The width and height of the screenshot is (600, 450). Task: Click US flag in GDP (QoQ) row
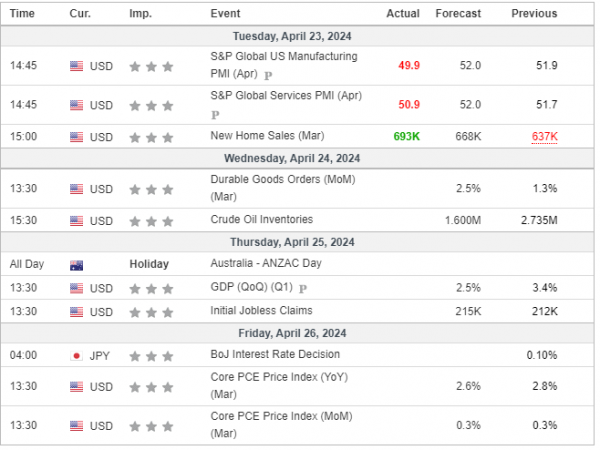pos(77,288)
